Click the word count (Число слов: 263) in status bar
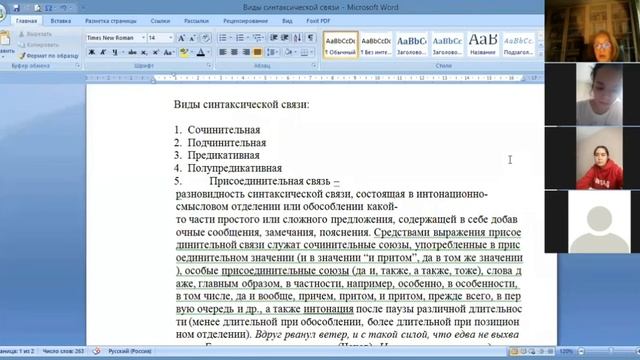The height and width of the screenshot is (360, 640). (x=63, y=351)
